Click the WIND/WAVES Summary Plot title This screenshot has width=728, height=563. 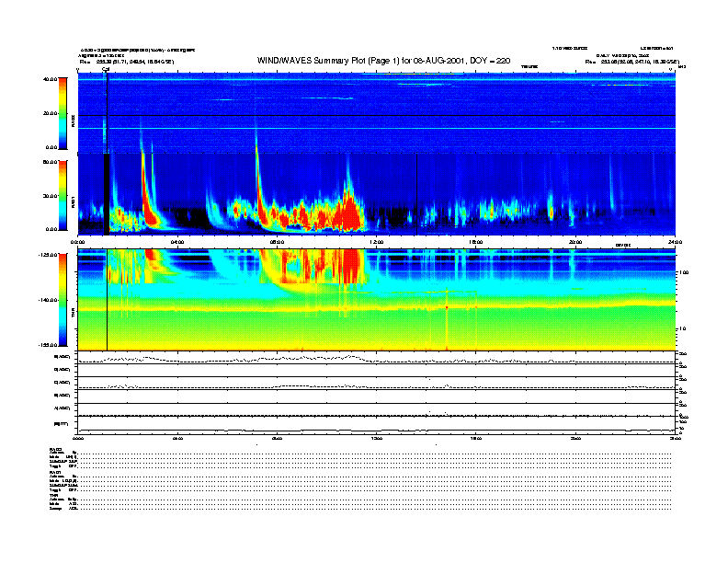point(383,61)
